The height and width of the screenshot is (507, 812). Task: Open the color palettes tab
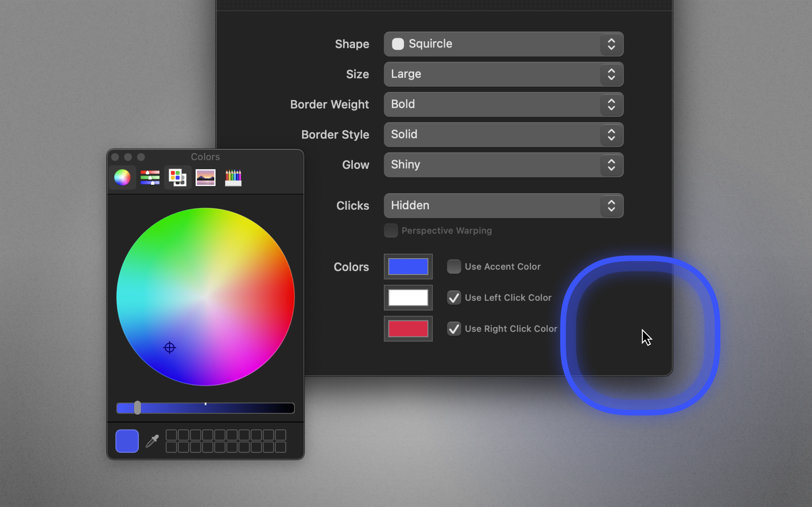pos(178,177)
